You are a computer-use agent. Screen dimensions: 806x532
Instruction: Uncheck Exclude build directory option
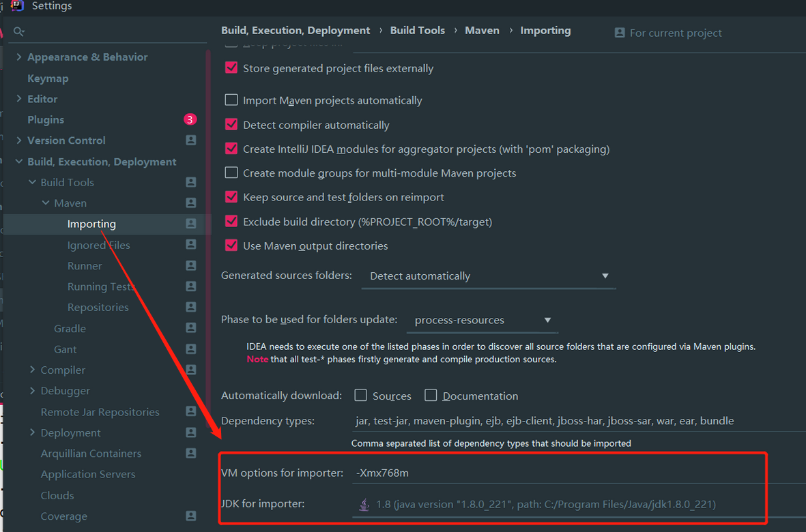click(231, 221)
